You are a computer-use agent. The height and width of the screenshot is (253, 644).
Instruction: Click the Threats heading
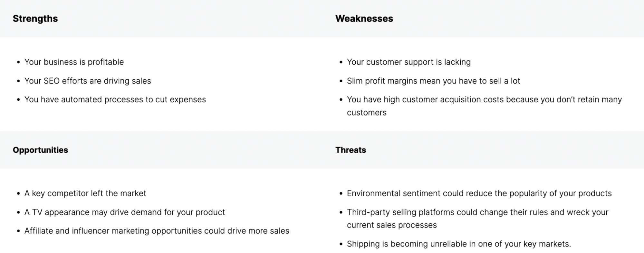pyautogui.click(x=351, y=150)
